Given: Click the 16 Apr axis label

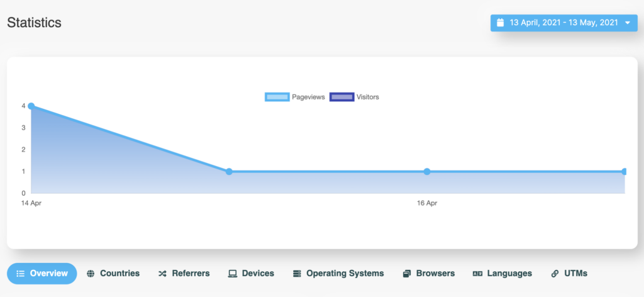Looking at the screenshot, I should pos(427,203).
